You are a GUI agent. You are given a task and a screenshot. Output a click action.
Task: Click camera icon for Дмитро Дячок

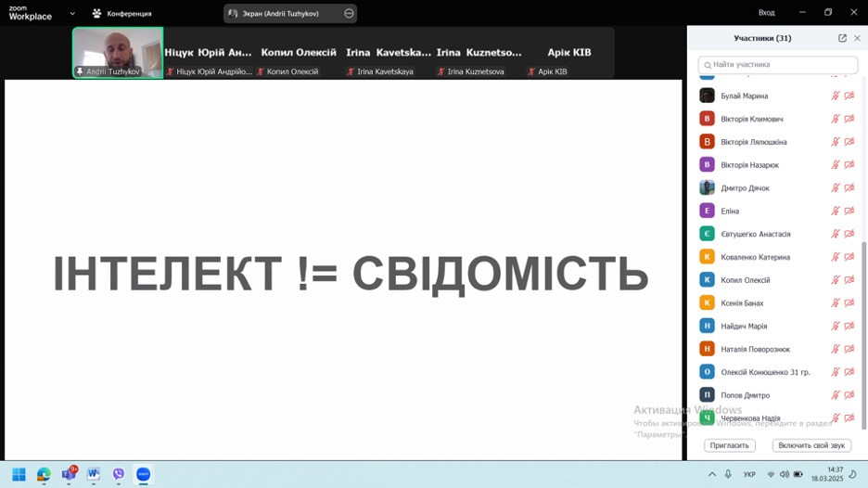[x=849, y=187]
